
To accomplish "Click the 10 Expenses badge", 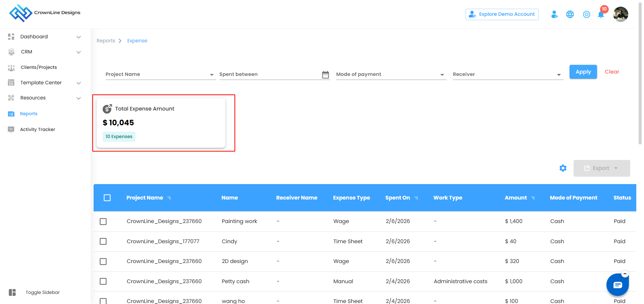I will click(x=119, y=137).
